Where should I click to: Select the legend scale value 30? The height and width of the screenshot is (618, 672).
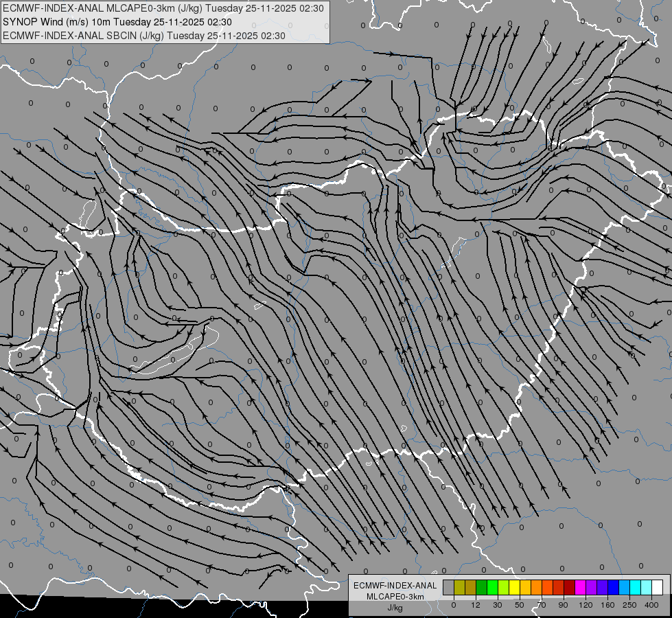click(x=497, y=605)
